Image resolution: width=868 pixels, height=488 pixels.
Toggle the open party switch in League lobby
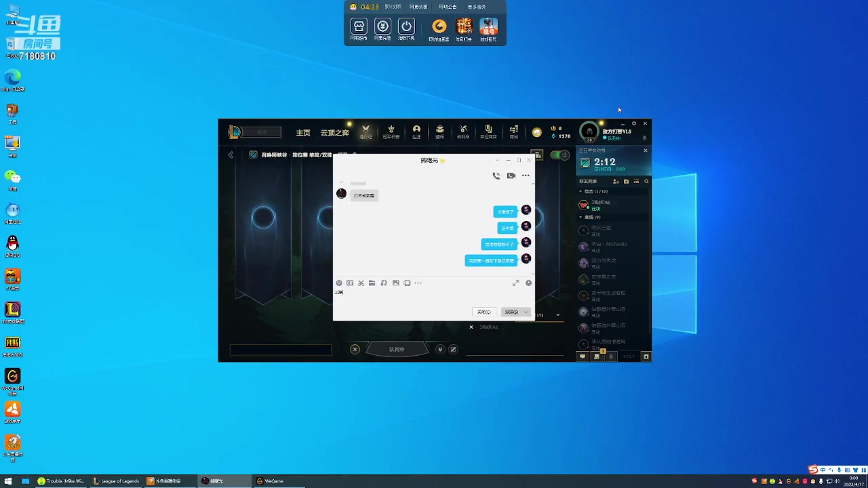pyautogui.click(x=559, y=155)
